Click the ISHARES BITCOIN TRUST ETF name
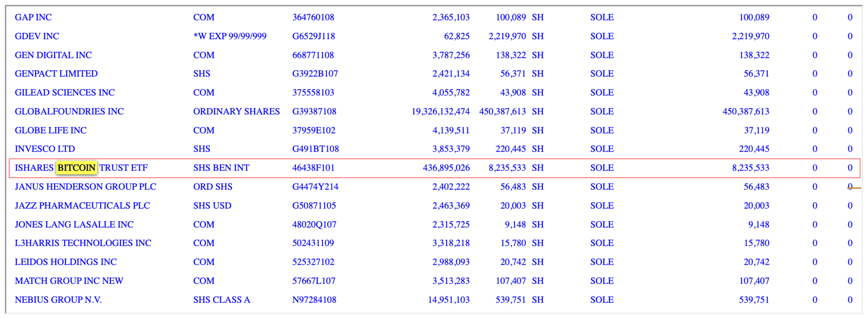The width and height of the screenshot is (868, 319). [x=81, y=168]
